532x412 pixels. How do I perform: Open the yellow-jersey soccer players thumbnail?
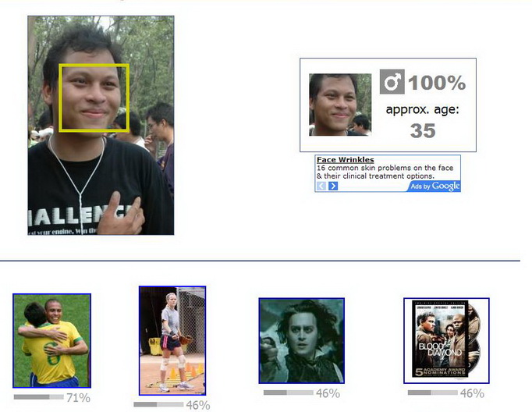tap(51, 340)
